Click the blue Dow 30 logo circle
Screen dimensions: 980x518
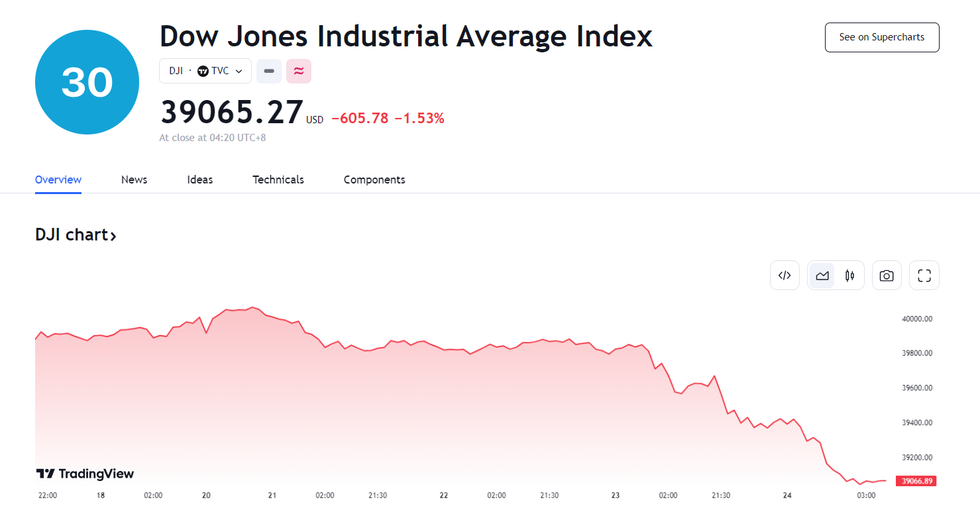point(87,82)
